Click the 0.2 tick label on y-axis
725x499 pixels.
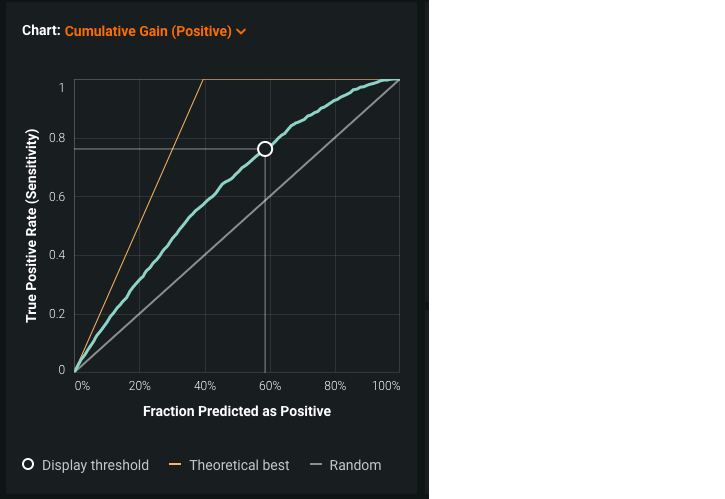click(56, 314)
